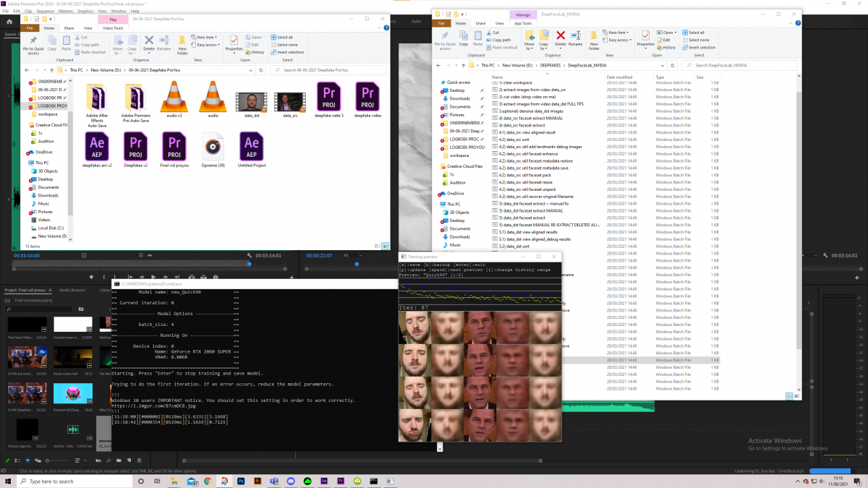Select the Final vid proyou project file
The height and width of the screenshot is (488, 868).
174,150
